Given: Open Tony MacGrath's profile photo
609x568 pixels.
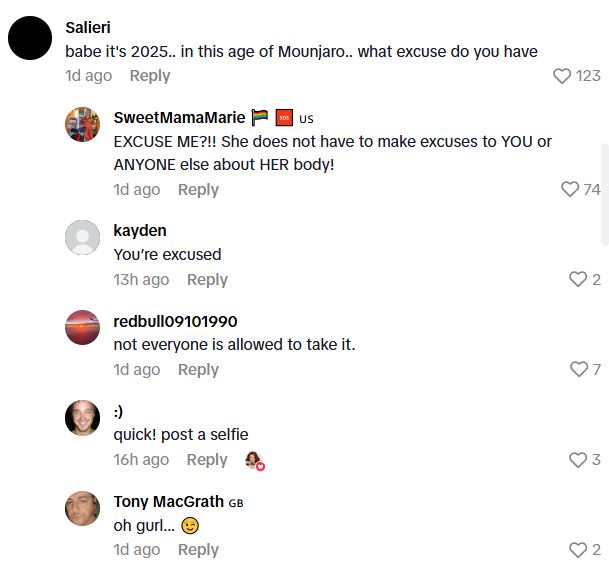Looking at the screenshot, I should (82, 508).
